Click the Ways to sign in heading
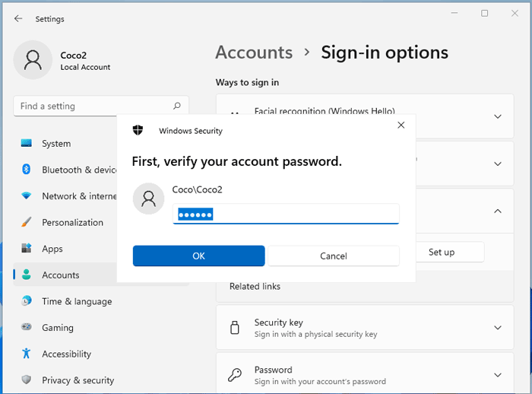Screen dimensions: 532x394 tap(247, 82)
